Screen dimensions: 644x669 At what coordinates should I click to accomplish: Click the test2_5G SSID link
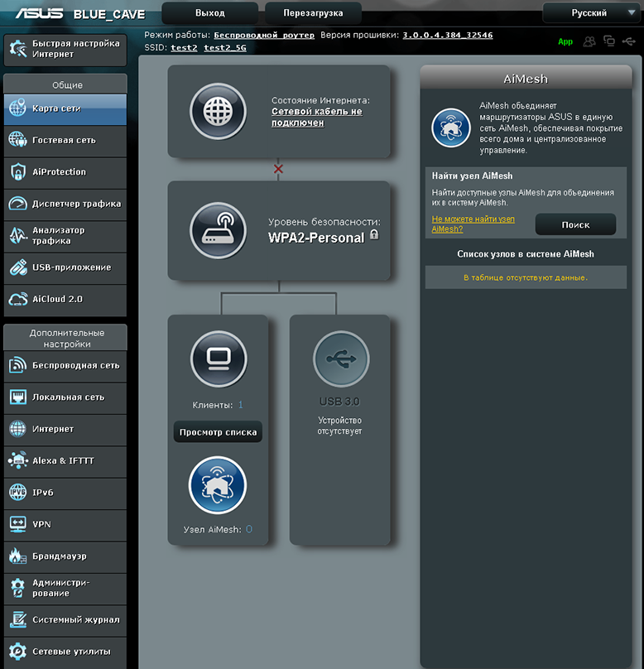[x=225, y=48]
